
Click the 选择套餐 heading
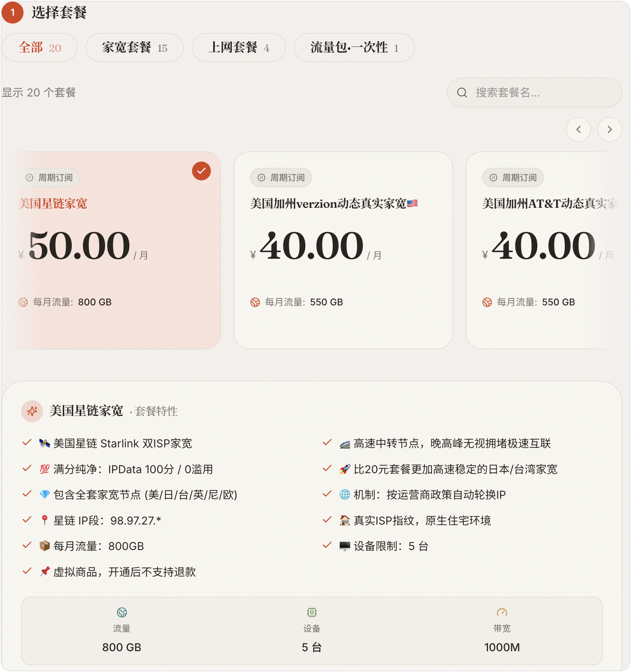59,13
